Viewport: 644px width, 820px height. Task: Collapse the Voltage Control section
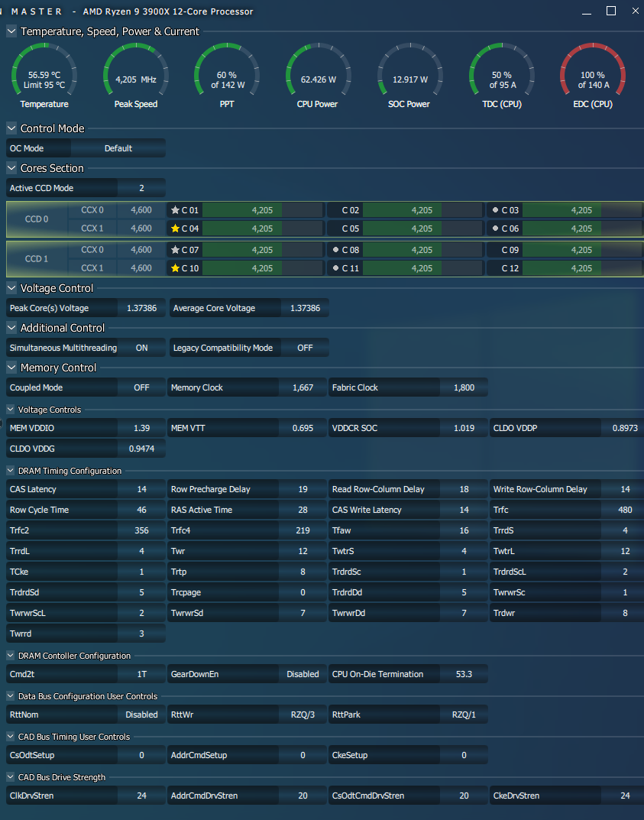11,288
